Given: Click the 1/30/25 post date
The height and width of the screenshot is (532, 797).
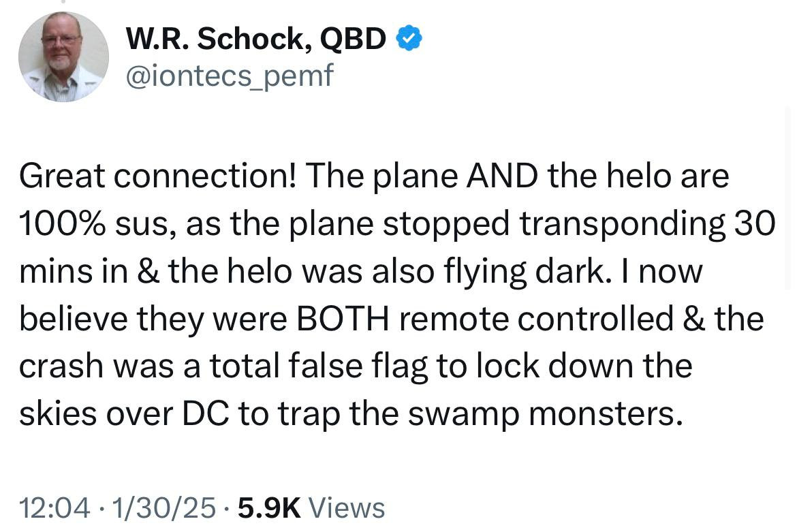Looking at the screenshot, I should [x=163, y=507].
